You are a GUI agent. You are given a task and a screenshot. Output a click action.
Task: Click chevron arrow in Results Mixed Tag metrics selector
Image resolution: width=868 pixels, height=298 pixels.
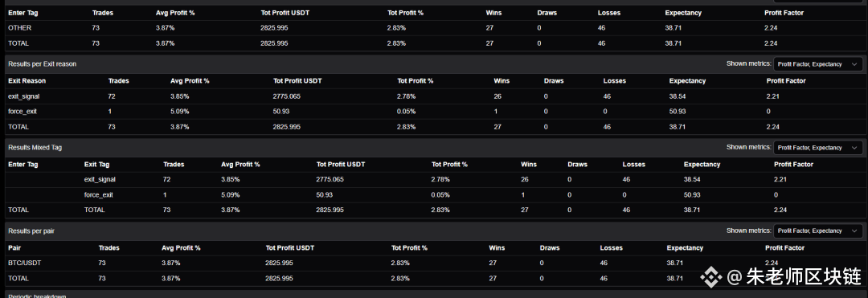pos(854,148)
